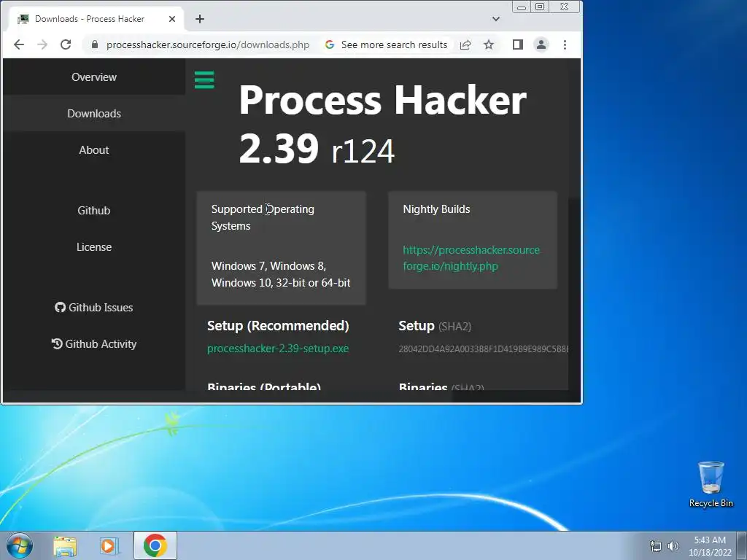
Task: Open Github Issues in the sidebar
Action: tap(94, 308)
